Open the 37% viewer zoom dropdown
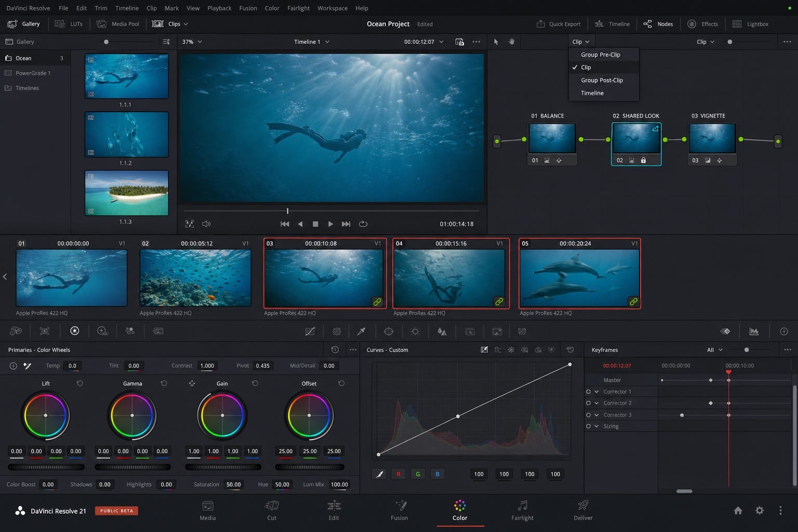The width and height of the screenshot is (798, 532). (192, 42)
